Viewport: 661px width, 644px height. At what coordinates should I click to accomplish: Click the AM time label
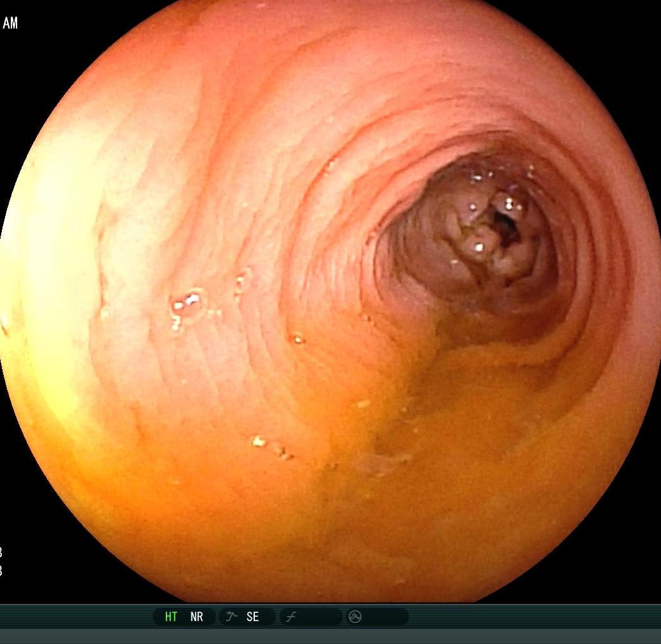(10, 23)
